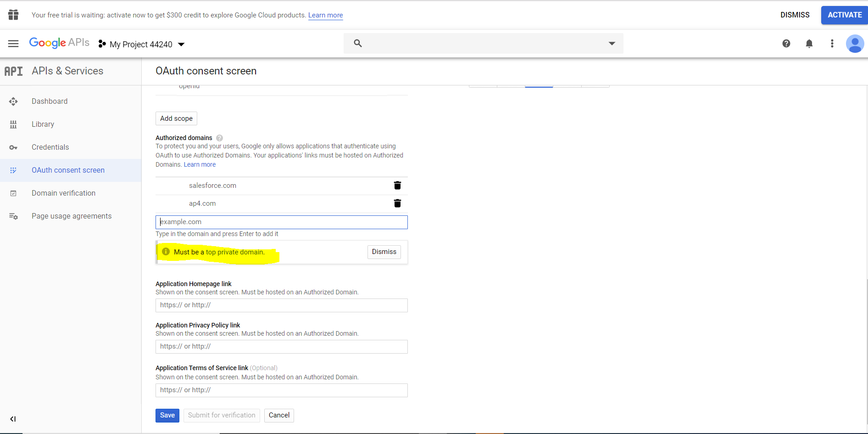The image size is (868, 434).
Task: Activate the free trial
Action: pos(845,15)
